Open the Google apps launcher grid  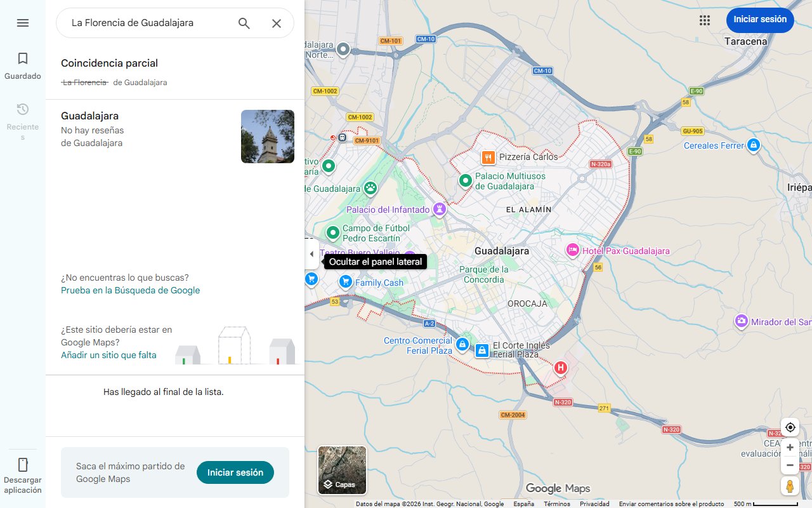coord(704,20)
